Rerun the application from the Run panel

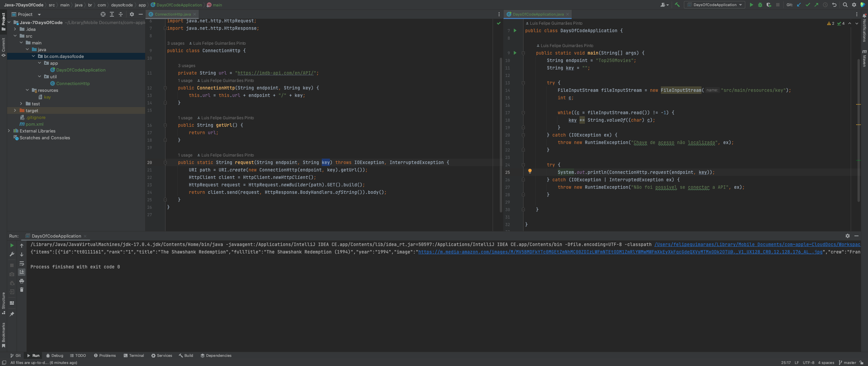12,245
